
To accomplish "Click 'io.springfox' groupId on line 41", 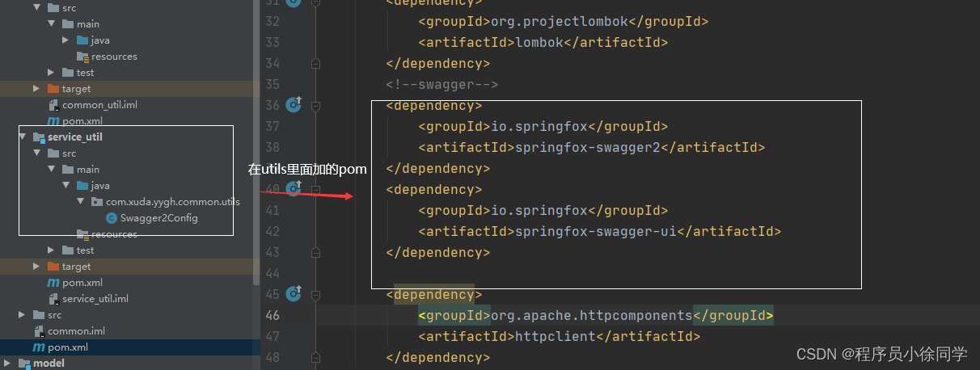I will point(539,210).
